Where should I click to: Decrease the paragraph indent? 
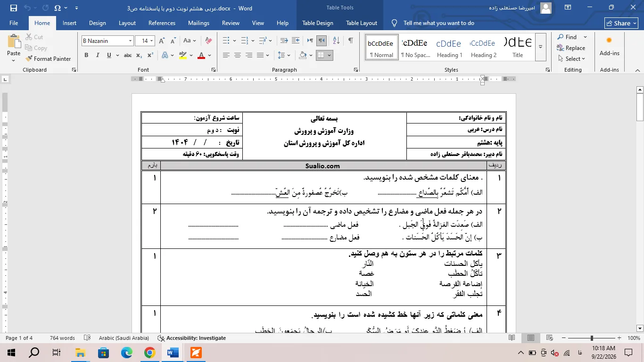pyautogui.click(x=284, y=41)
